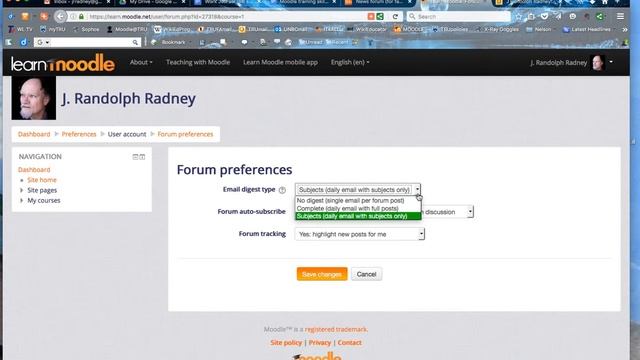
Task: Click the Email digest type help icon
Action: click(x=282, y=190)
